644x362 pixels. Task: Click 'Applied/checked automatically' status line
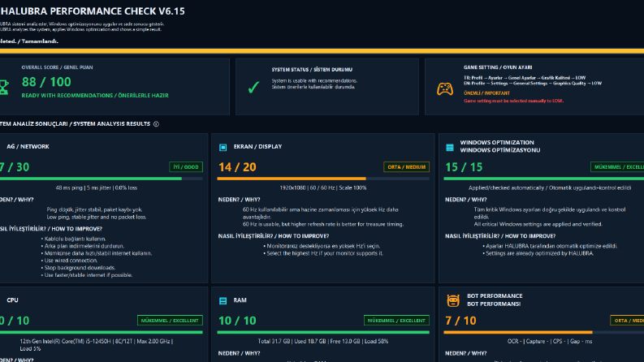pyautogui.click(x=550, y=188)
